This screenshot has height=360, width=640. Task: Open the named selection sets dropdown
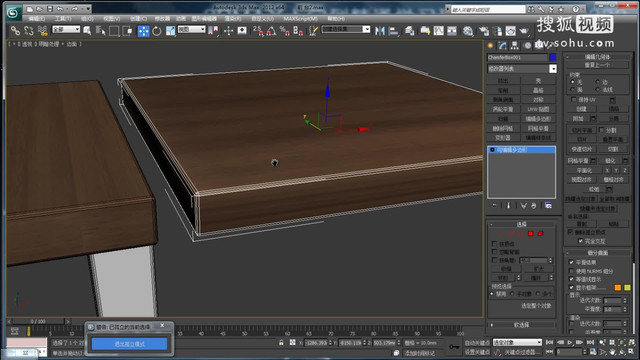point(346,29)
